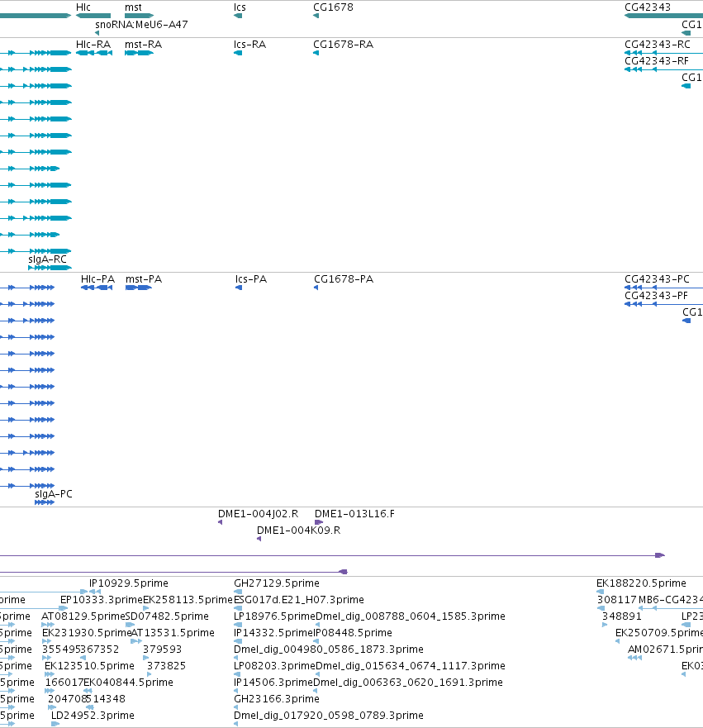The height and width of the screenshot is (728, 703).
Task: Click the 166017 feature label
Action: pyautogui.click(x=64, y=683)
